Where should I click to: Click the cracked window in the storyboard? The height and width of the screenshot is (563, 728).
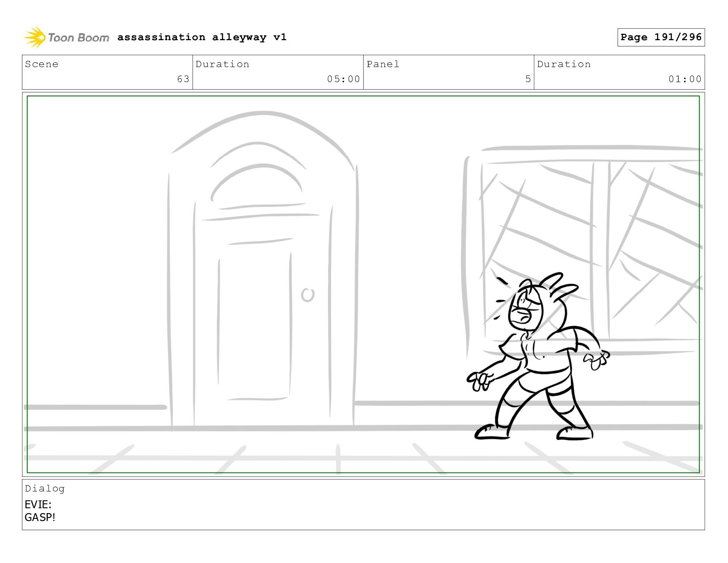tap(582, 252)
